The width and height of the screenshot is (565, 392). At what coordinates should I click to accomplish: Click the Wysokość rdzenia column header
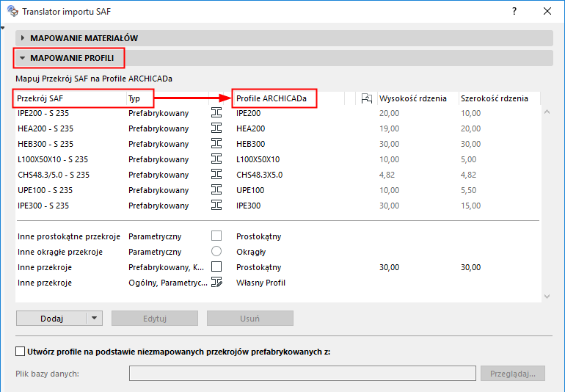[x=418, y=98]
